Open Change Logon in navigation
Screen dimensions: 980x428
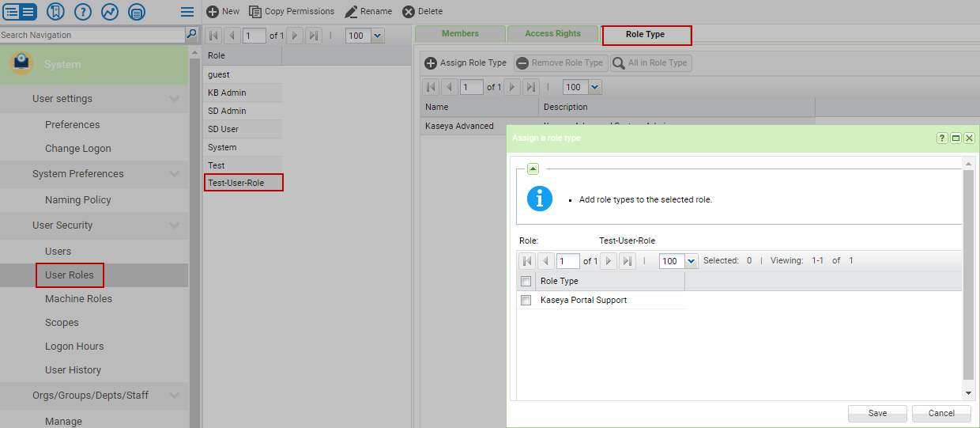tap(77, 149)
